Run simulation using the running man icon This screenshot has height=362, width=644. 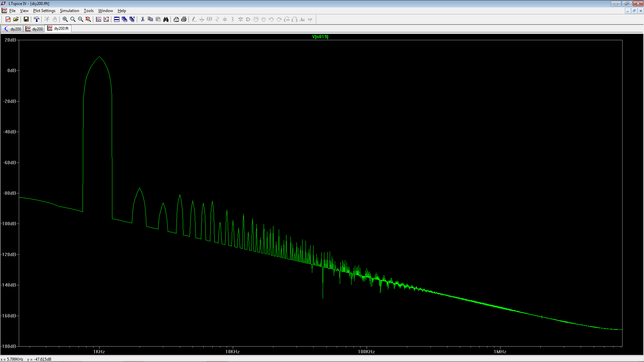[x=47, y=19]
